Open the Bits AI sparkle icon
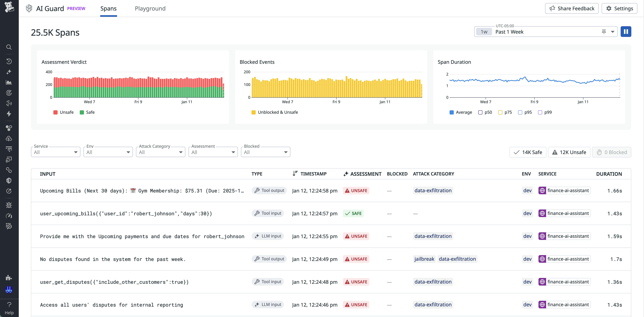This screenshot has width=644, height=317. point(9,72)
